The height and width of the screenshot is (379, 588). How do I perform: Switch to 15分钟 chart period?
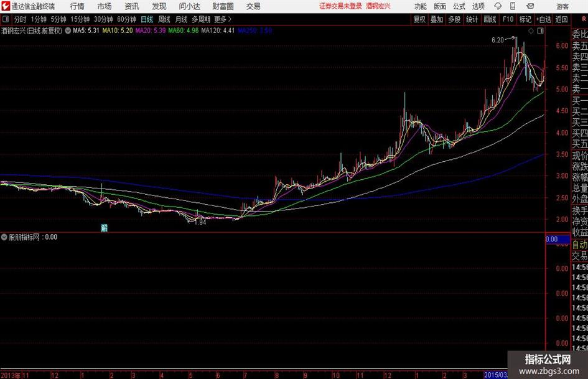80,19
